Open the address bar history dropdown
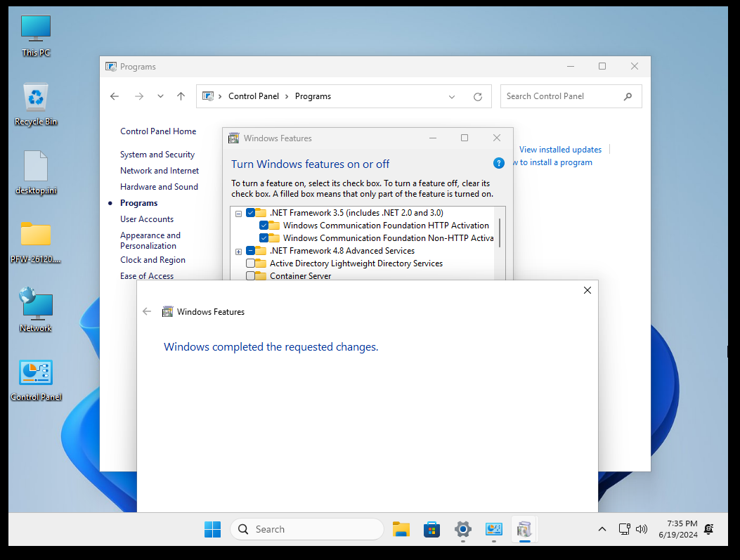The width and height of the screenshot is (740, 560). pyautogui.click(x=452, y=97)
